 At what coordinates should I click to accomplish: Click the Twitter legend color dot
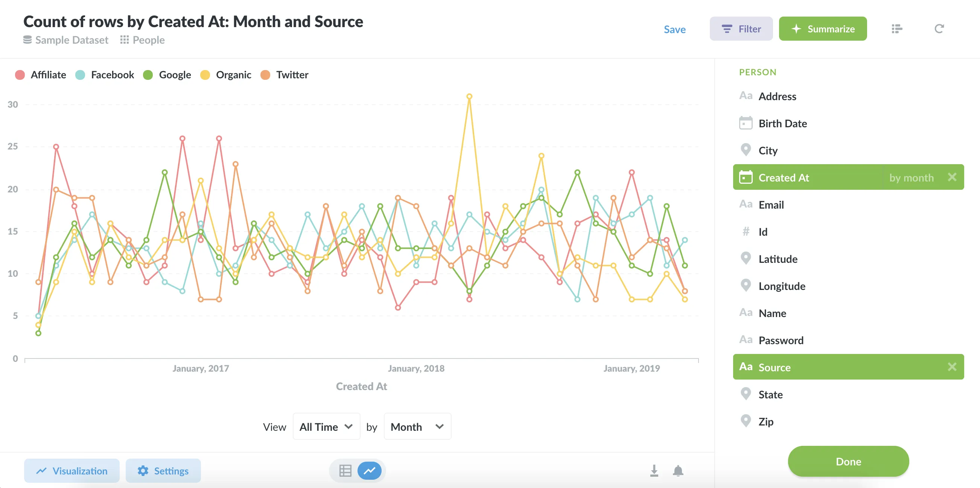tap(265, 75)
